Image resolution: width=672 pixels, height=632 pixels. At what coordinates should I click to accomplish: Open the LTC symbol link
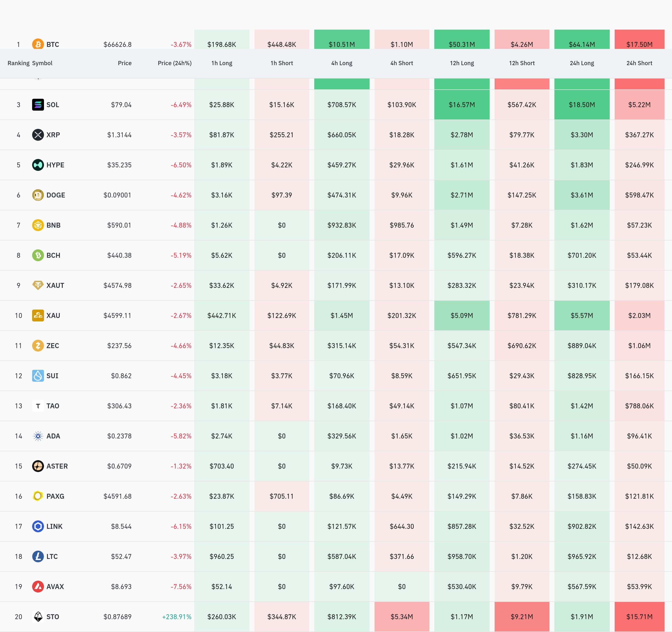[x=52, y=556]
